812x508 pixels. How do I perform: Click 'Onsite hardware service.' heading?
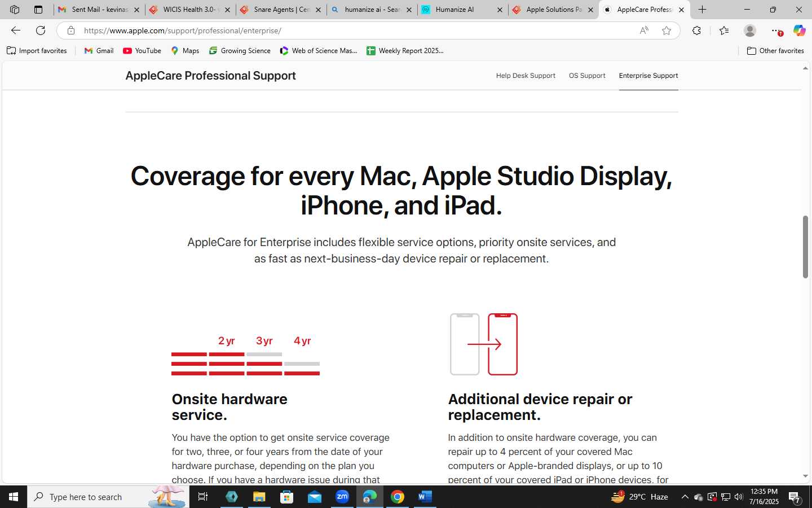point(230,407)
